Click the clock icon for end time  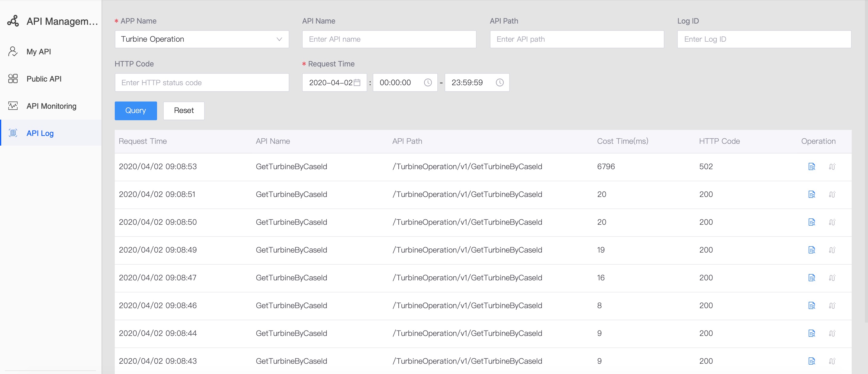(x=500, y=82)
